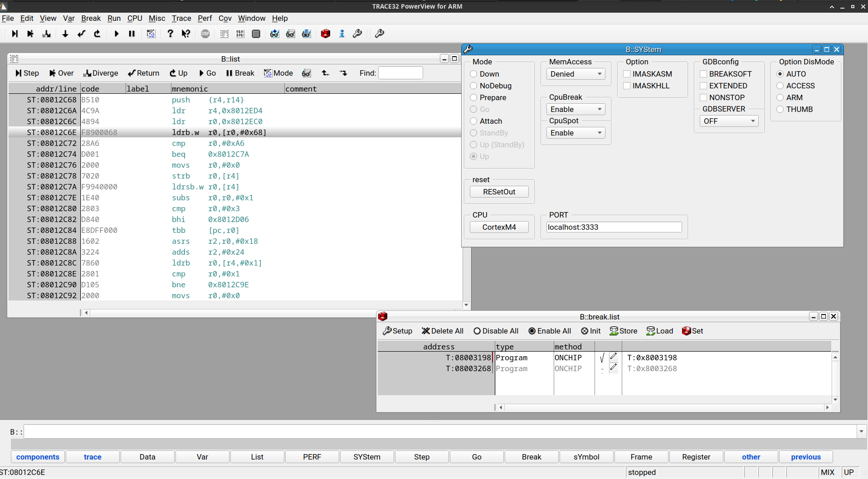Select the NoDebug mode radio button
This screenshot has height=479, width=868.
[473, 86]
